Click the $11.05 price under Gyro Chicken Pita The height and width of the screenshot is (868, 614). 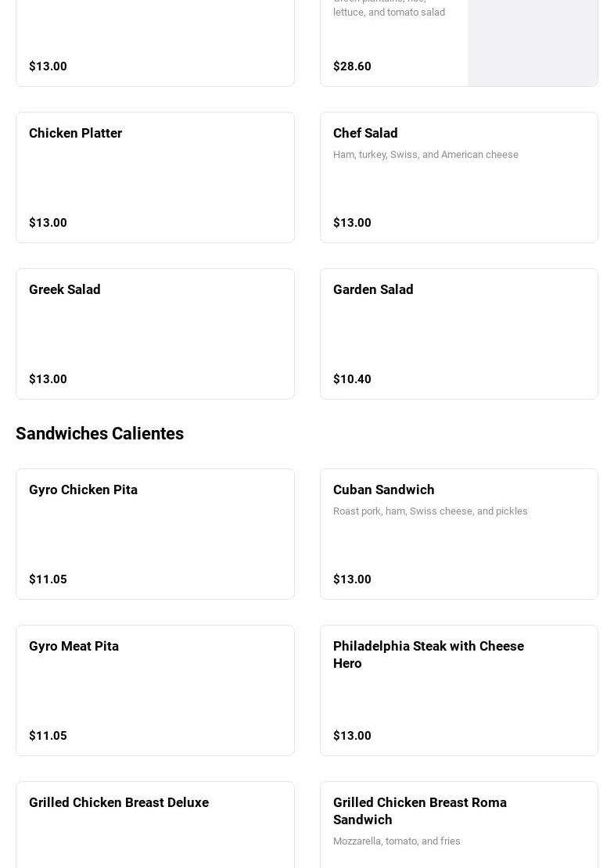pyautogui.click(x=48, y=579)
